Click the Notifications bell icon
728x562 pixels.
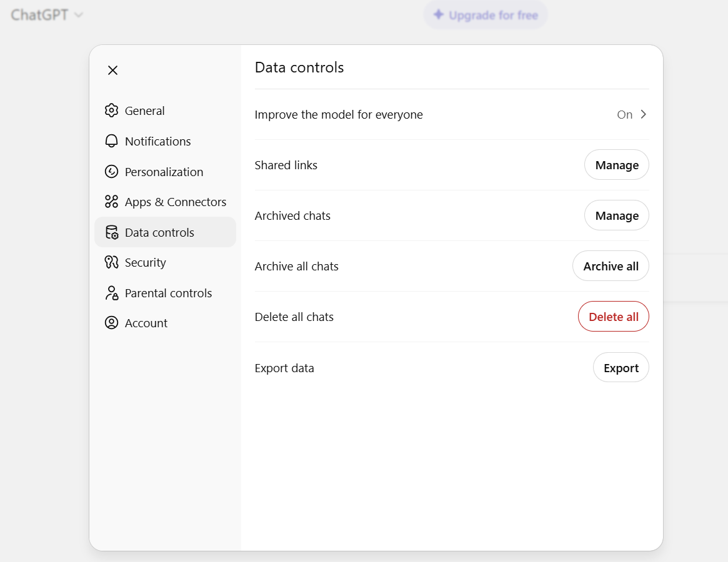[x=111, y=141]
